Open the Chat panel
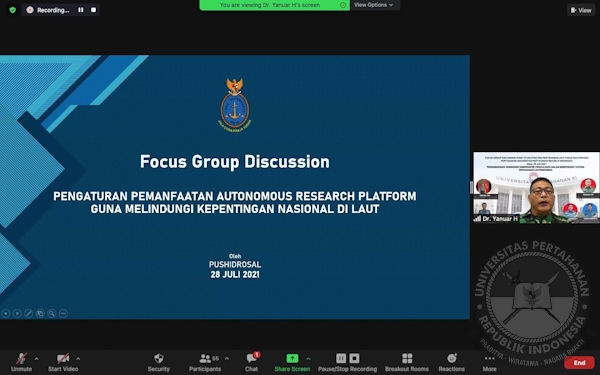 tap(251, 362)
